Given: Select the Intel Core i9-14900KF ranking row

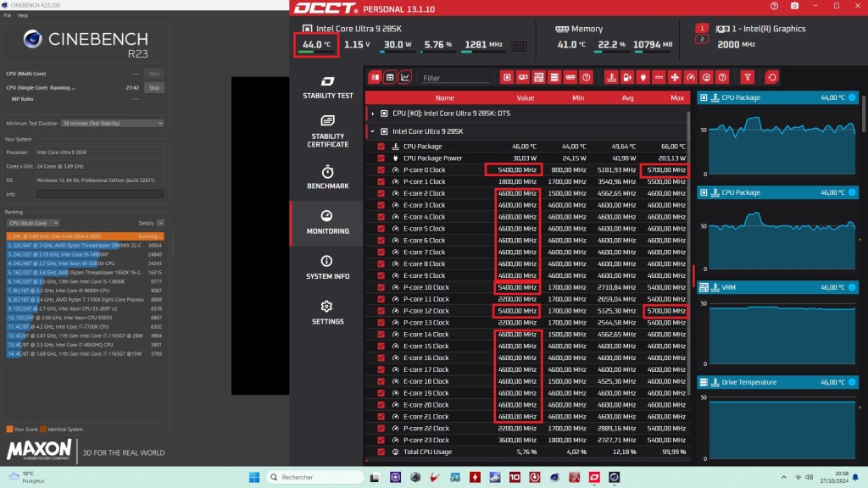Looking at the screenshot, I should tap(85, 254).
